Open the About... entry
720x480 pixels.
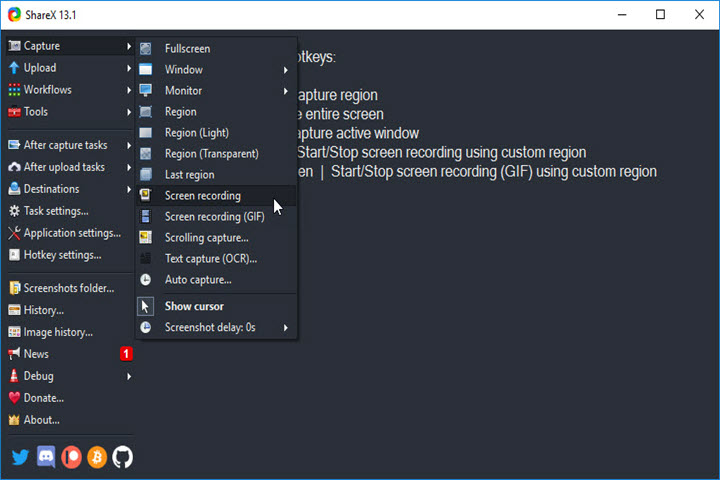[x=70, y=420]
